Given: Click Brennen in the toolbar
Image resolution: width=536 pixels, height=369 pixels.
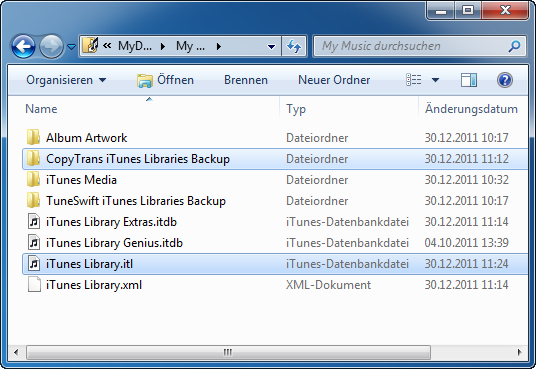Looking at the screenshot, I should (x=246, y=80).
